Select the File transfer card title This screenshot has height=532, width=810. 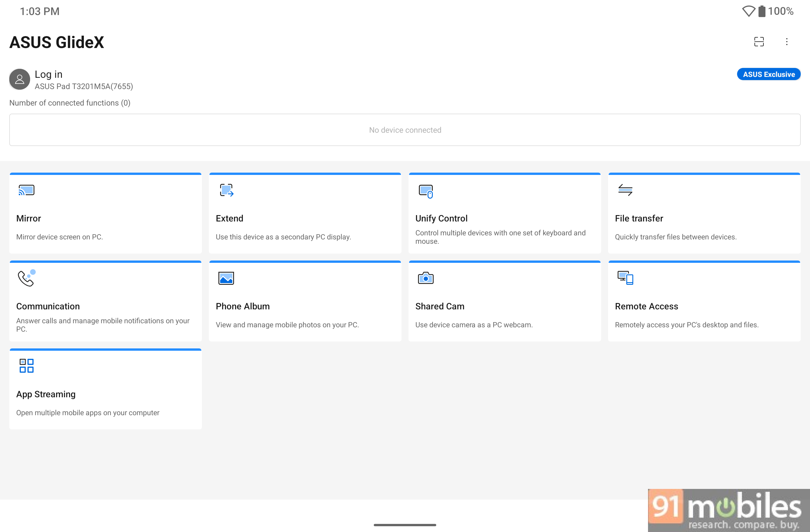click(639, 218)
